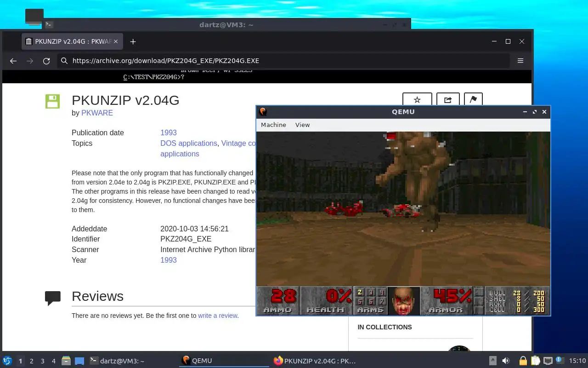Screen dimensions: 588x368
Task: Click the PKZ204G_EXE identifier value
Action: point(186,239)
